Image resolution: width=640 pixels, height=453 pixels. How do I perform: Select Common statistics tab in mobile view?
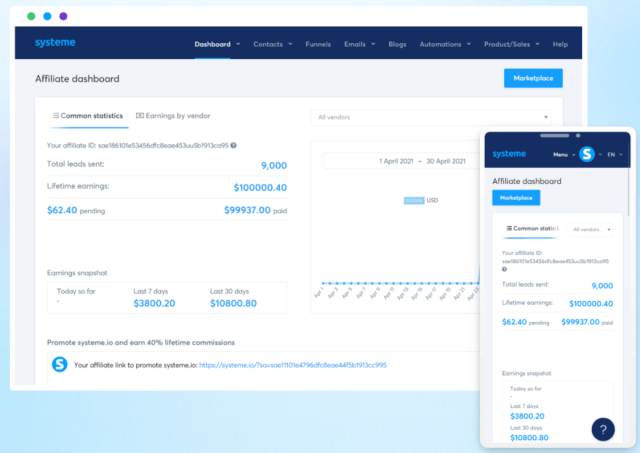pyautogui.click(x=532, y=229)
